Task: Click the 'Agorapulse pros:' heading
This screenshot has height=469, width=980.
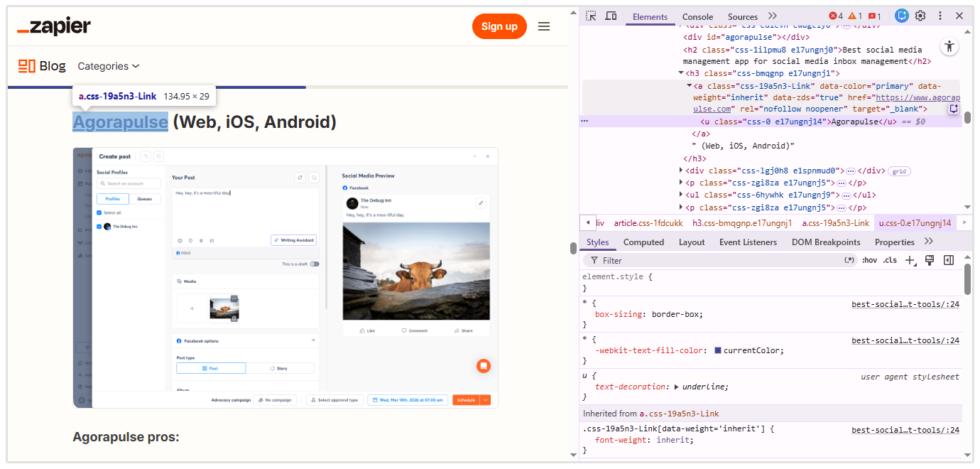Action: [126, 437]
